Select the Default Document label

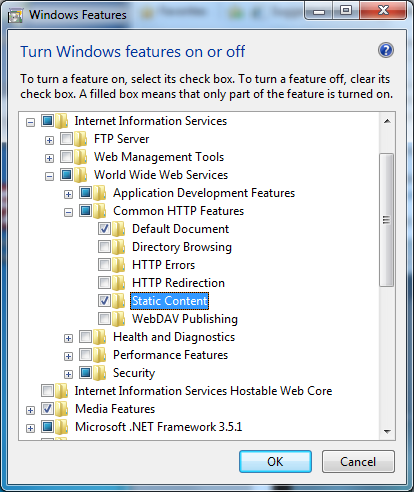[x=180, y=229]
